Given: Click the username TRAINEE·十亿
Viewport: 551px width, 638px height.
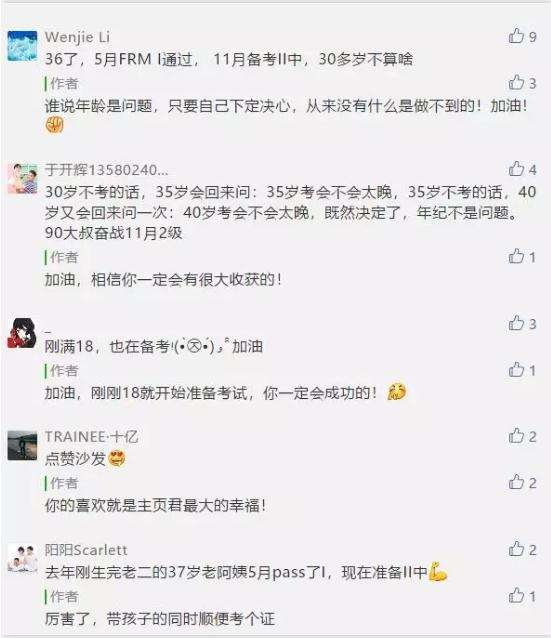Looking at the screenshot, I should pos(92,437).
